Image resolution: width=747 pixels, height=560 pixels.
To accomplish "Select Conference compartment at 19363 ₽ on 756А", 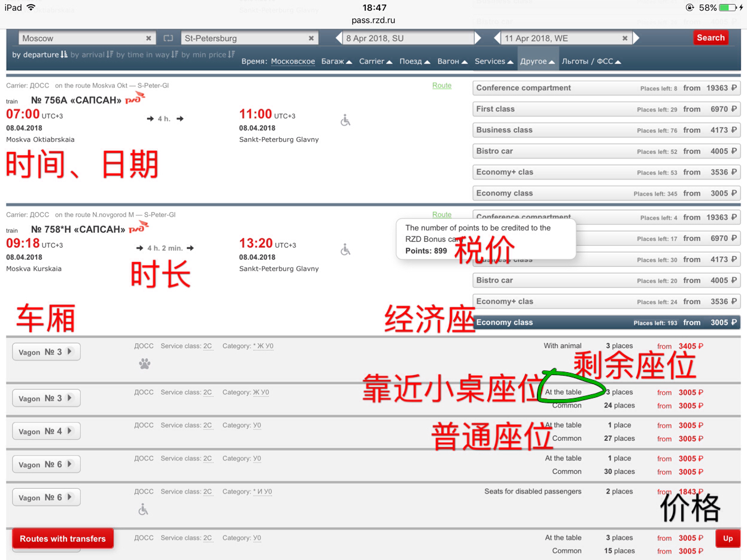I will (606, 88).
